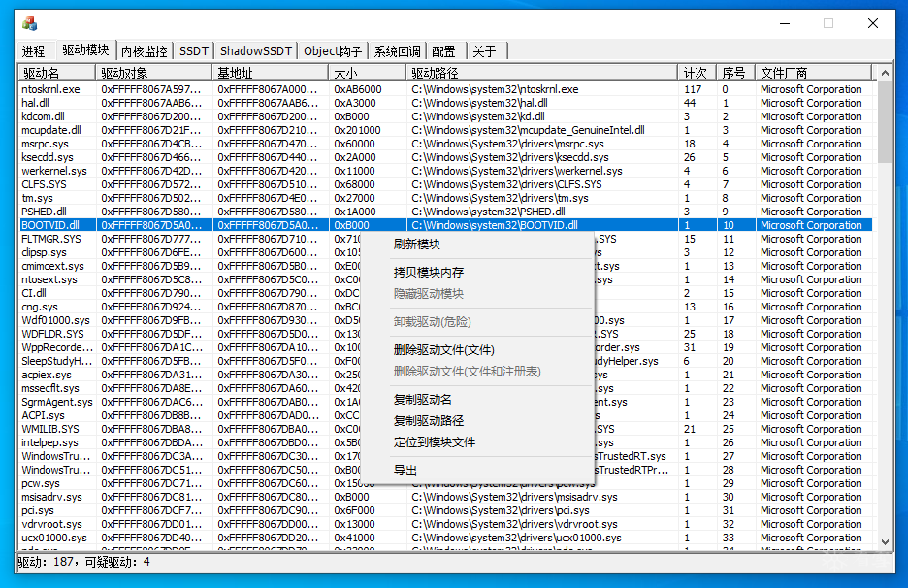
Task: Choose 删除驱动文件(文件) option
Action: coord(477,350)
